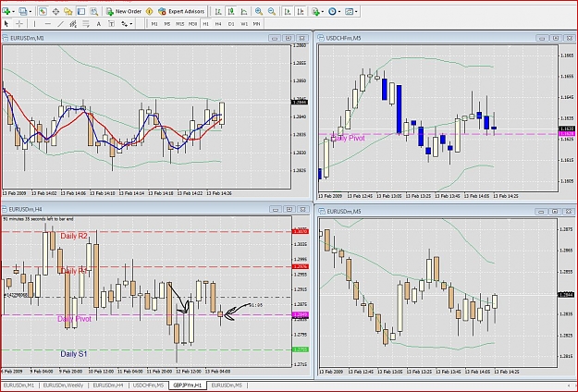Maximize the EURUSDm,M5 chart window
Image resolution: width=578 pixels, height=392 pixels.
555,212
